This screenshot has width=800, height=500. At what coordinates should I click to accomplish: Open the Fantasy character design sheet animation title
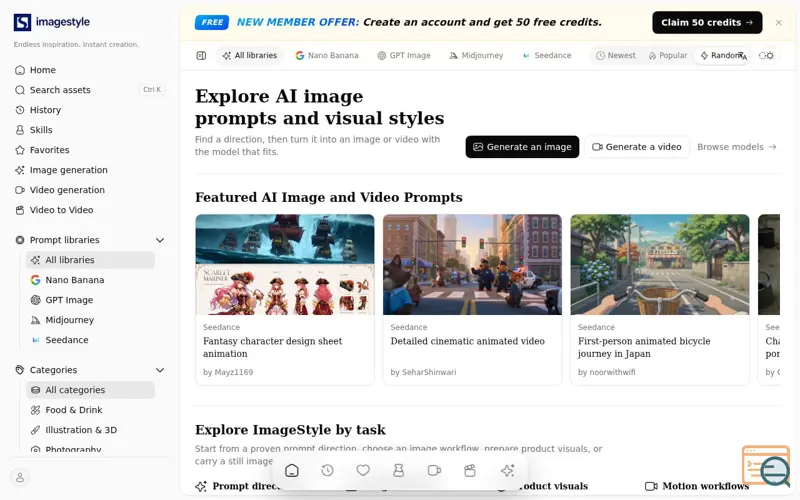coord(272,347)
